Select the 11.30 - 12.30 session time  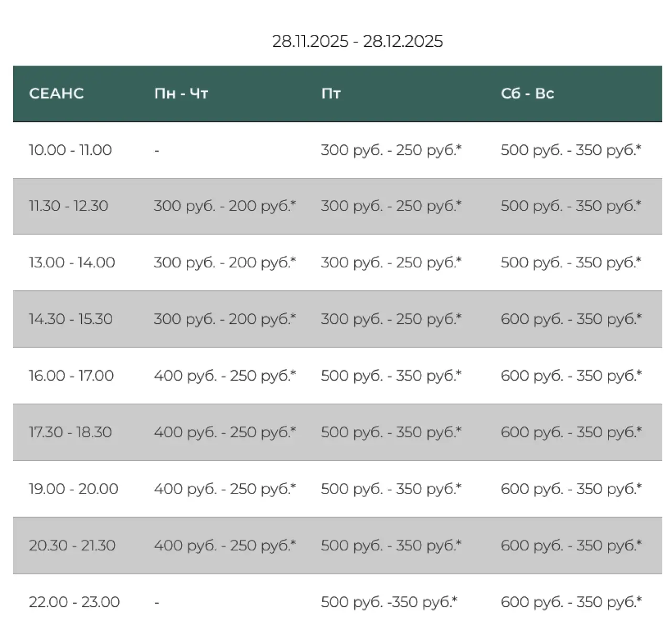[69, 206]
